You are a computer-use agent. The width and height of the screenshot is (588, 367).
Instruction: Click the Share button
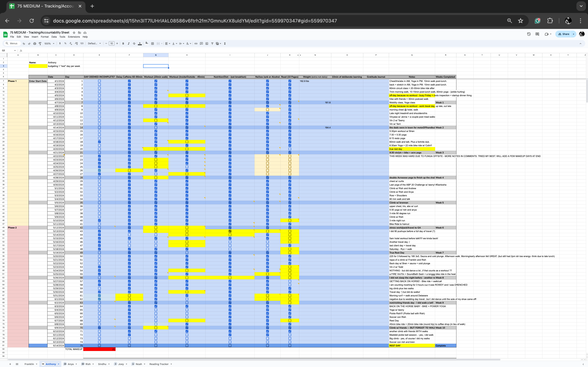point(563,34)
